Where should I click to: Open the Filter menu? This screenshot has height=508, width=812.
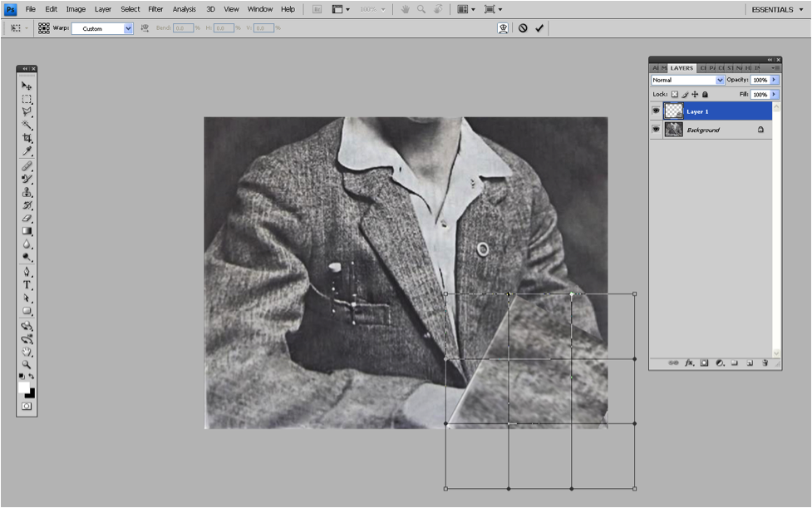[155, 9]
